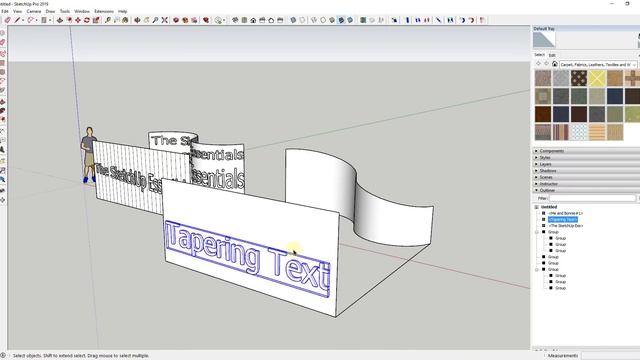Open the Edit menu

pyautogui.click(x=4, y=11)
